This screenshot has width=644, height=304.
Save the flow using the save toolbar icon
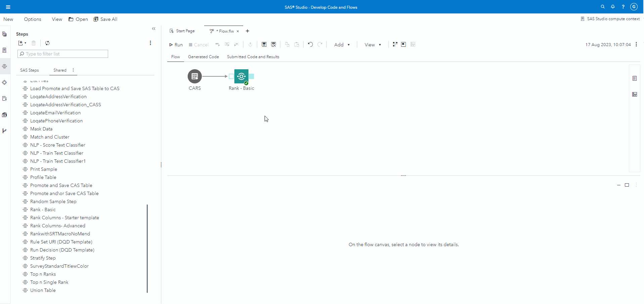click(x=264, y=44)
